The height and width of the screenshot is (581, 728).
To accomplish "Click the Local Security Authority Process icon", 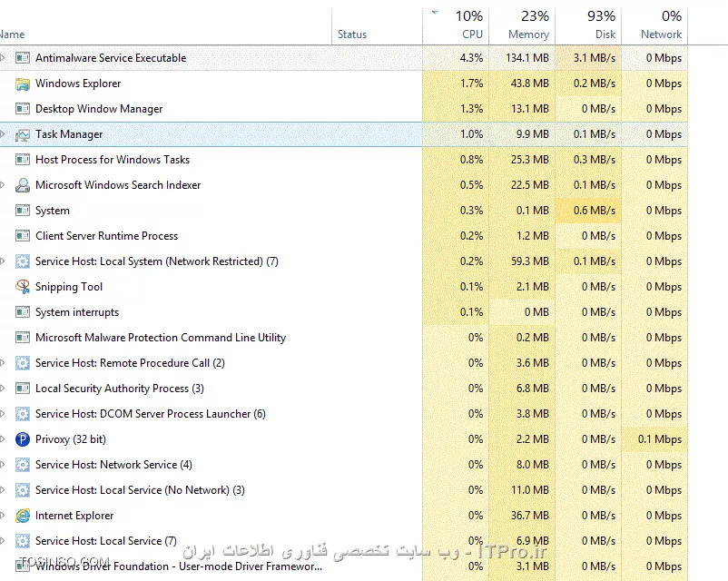I will (x=23, y=389).
